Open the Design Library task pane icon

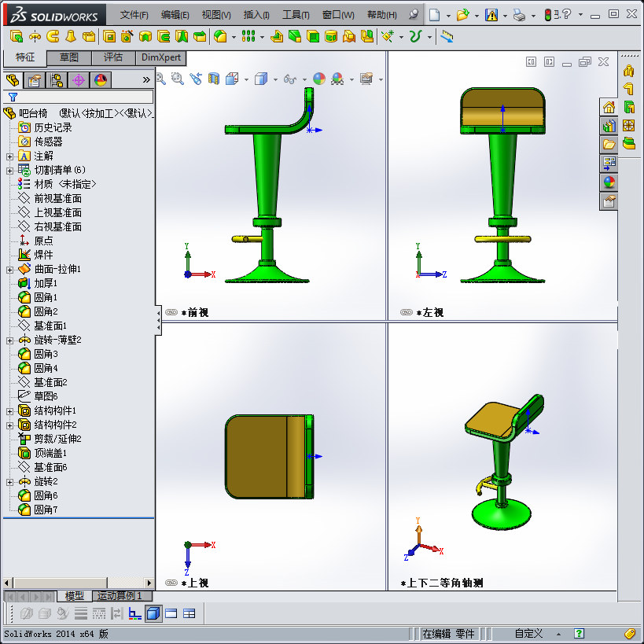click(x=609, y=126)
